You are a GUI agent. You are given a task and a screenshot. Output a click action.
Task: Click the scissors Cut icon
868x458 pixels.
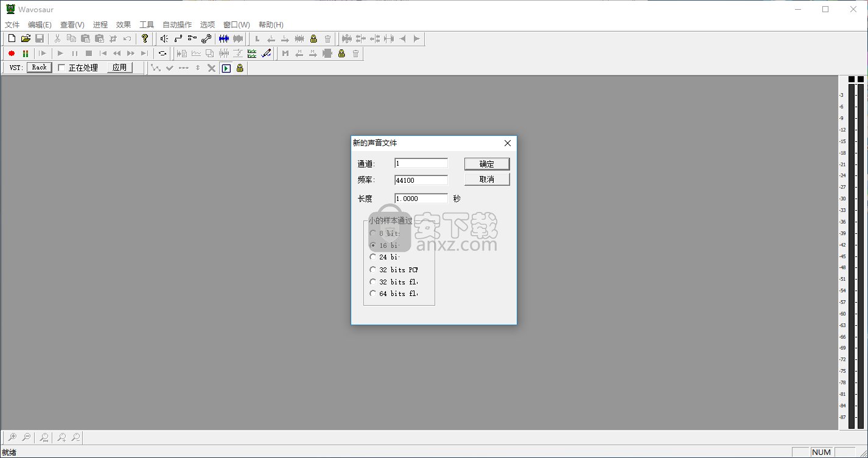57,38
